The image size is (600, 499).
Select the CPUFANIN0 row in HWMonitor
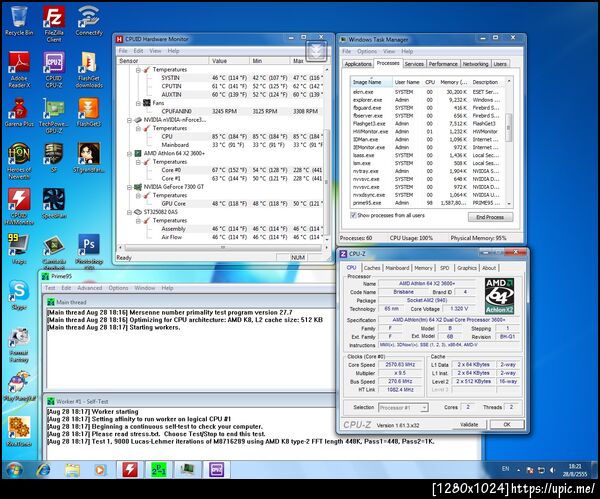pos(221,111)
